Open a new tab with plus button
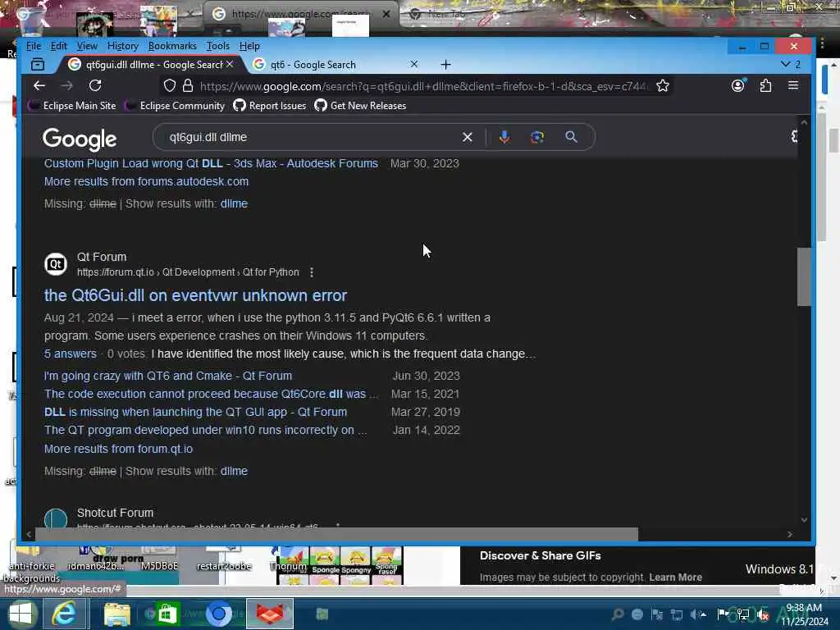 (x=445, y=65)
